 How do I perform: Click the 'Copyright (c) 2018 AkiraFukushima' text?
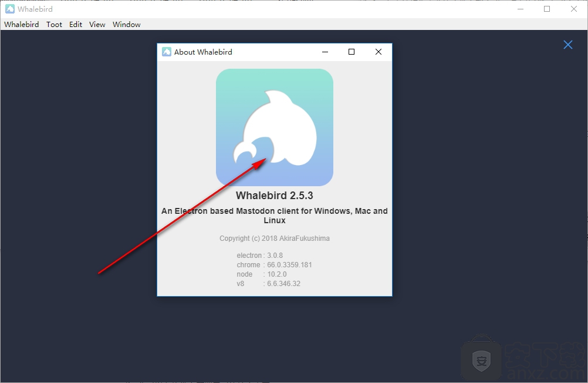pyautogui.click(x=275, y=238)
